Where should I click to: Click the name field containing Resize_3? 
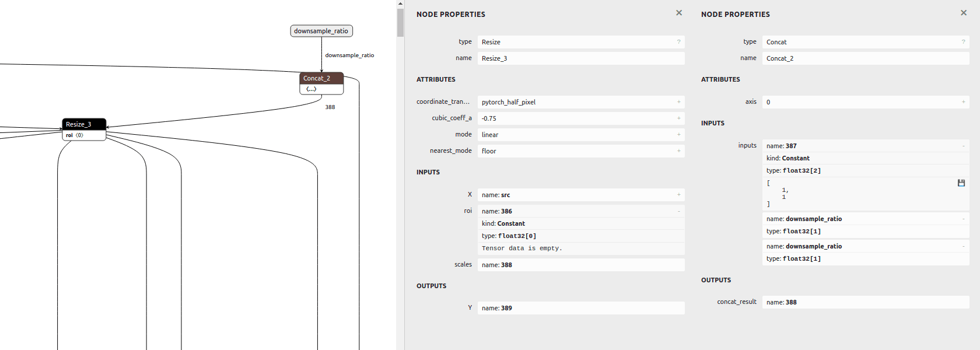pyautogui.click(x=580, y=58)
